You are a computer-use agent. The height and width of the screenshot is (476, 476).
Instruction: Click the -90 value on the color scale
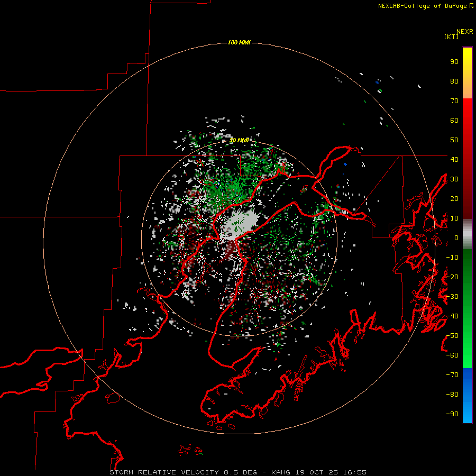452,414
